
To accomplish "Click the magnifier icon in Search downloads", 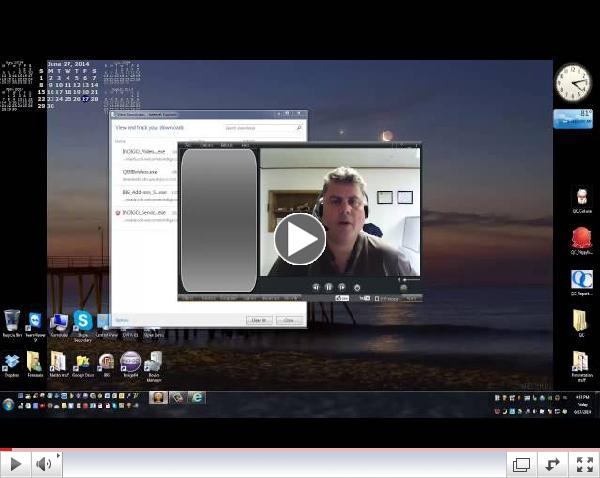I will (299, 128).
